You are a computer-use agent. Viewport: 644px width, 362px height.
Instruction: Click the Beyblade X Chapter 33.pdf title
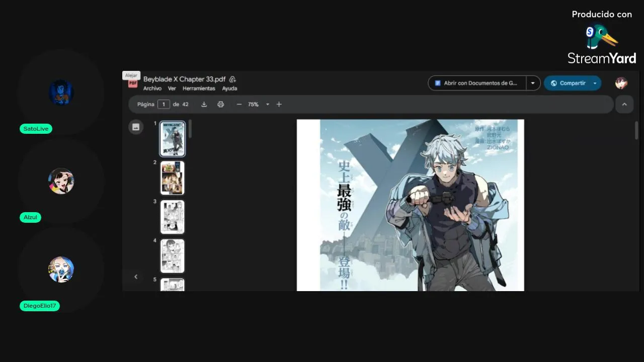pos(184,79)
